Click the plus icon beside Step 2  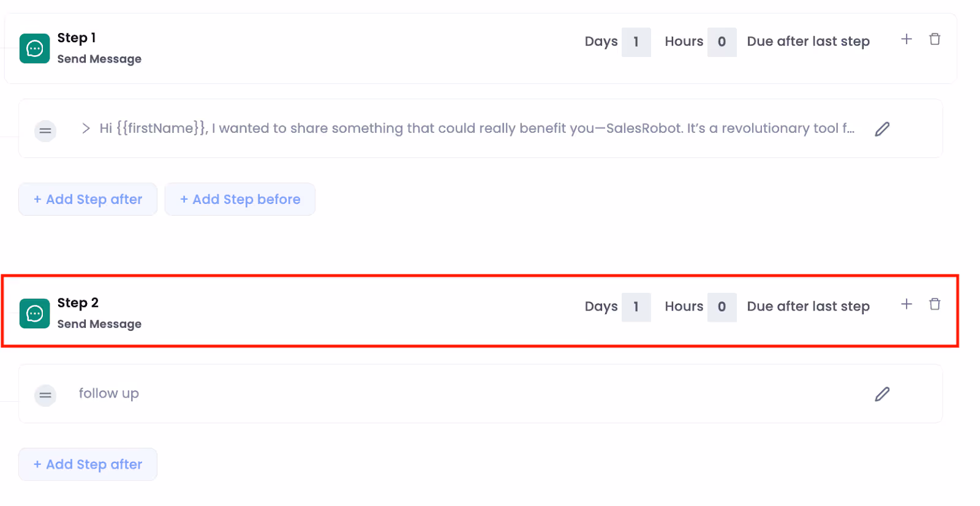pyautogui.click(x=906, y=303)
